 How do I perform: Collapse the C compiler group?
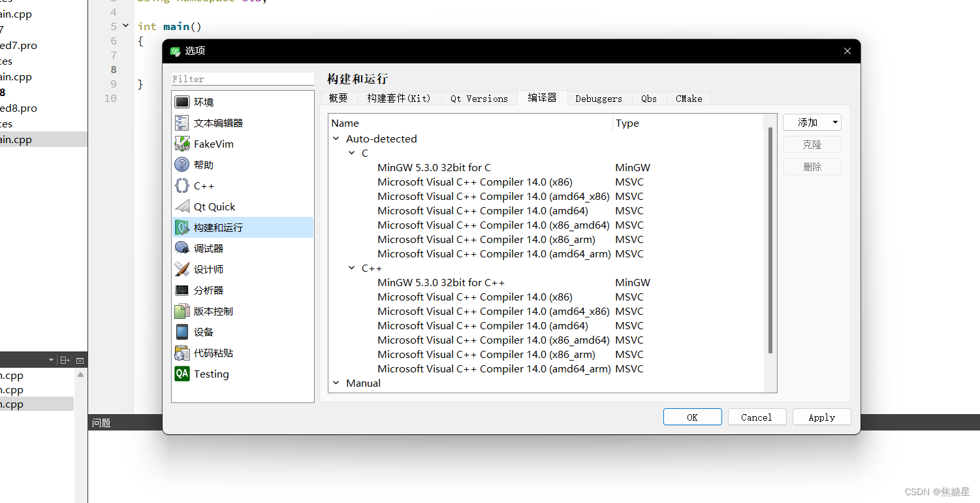point(352,153)
